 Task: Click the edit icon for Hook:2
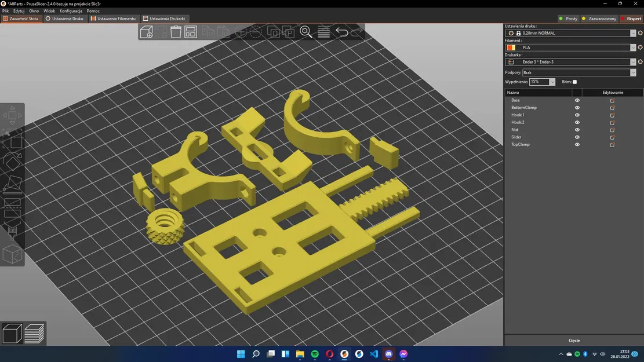point(612,122)
